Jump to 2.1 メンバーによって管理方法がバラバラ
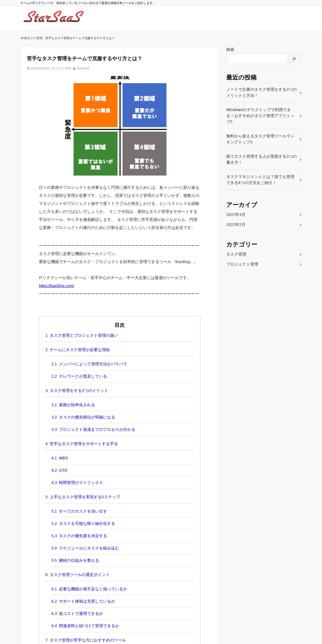The height and width of the screenshot is (644, 322). [x=89, y=364]
